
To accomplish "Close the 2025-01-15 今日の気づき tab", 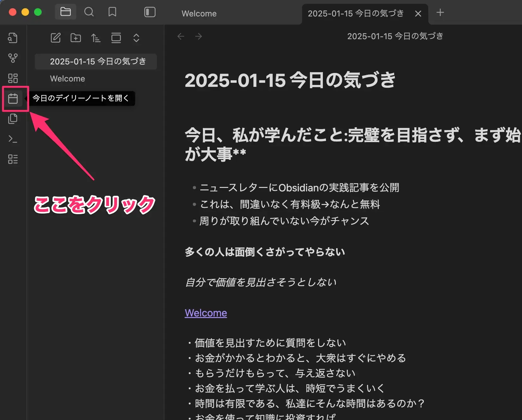I will (x=418, y=14).
